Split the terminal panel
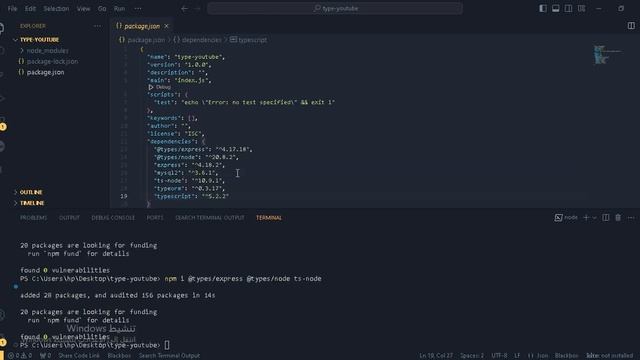 click(x=606, y=218)
